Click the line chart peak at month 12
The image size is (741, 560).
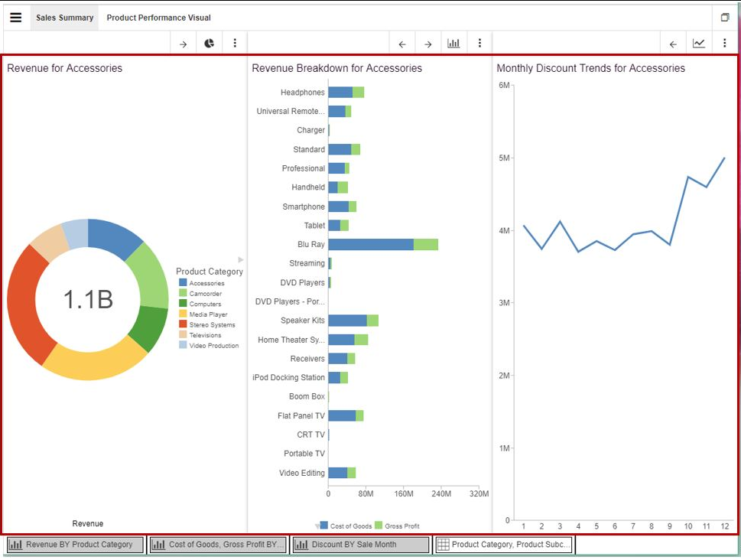pyautogui.click(x=724, y=158)
